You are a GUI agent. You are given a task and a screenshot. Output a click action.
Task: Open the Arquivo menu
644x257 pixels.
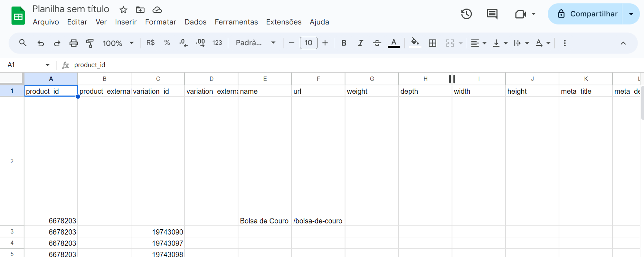pyautogui.click(x=46, y=22)
